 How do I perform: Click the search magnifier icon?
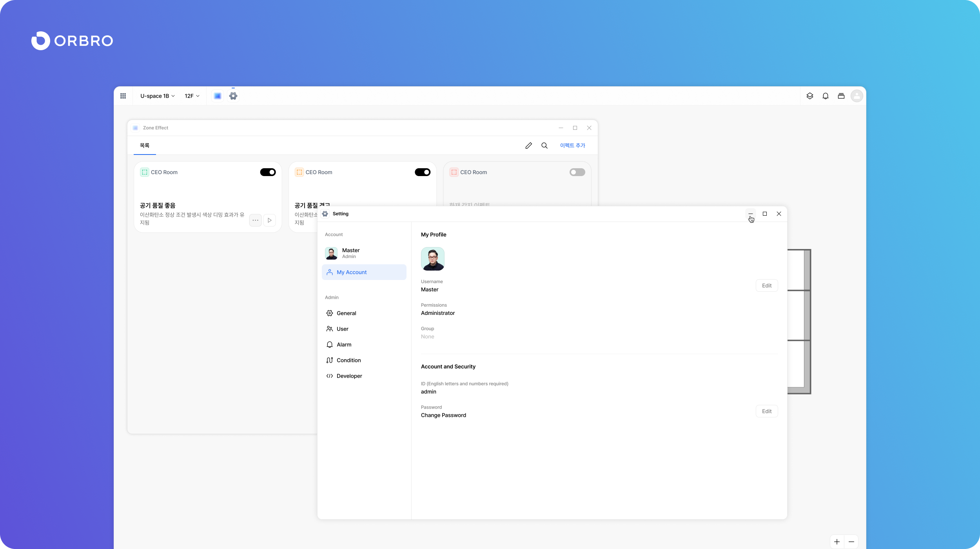click(x=544, y=145)
